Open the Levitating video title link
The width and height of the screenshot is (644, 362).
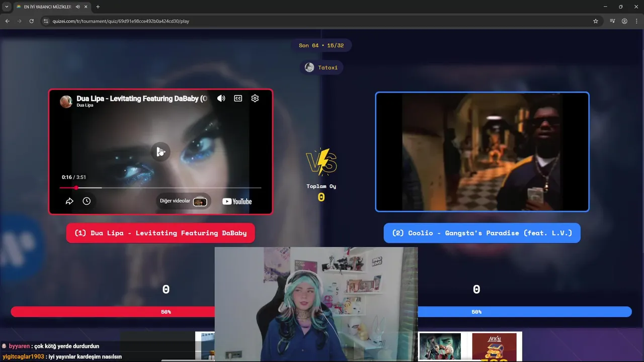click(142, 99)
